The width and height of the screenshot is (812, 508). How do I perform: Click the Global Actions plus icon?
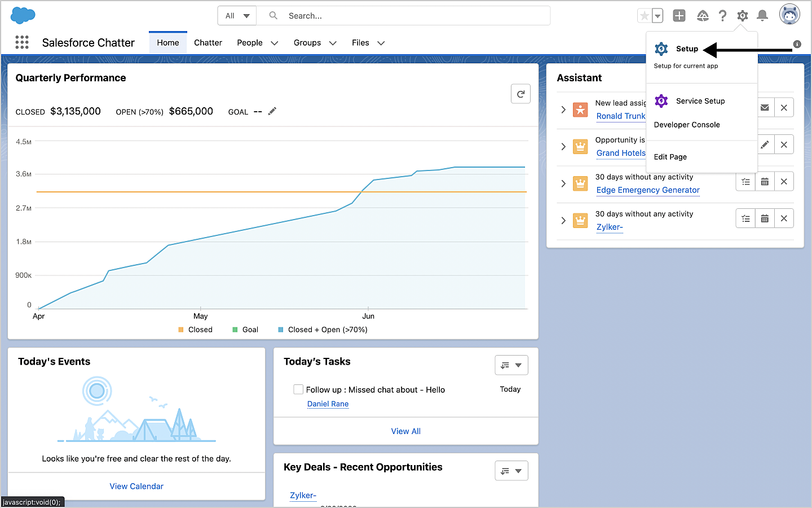pyautogui.click(x=679, y=16)
